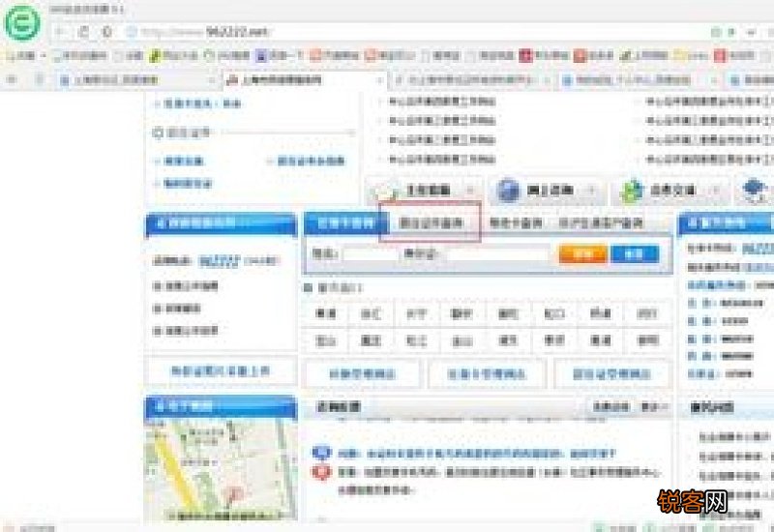Click the 962222 hotline link in the left panel
774x532 pixels.
pyautogui.click(x=220, y=261)
